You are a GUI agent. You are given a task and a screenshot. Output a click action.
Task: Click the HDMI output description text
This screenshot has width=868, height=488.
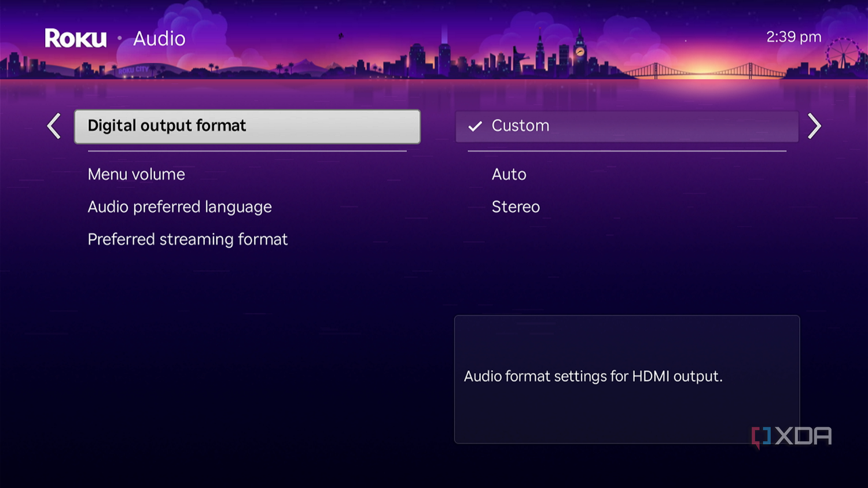pos(593,376)
